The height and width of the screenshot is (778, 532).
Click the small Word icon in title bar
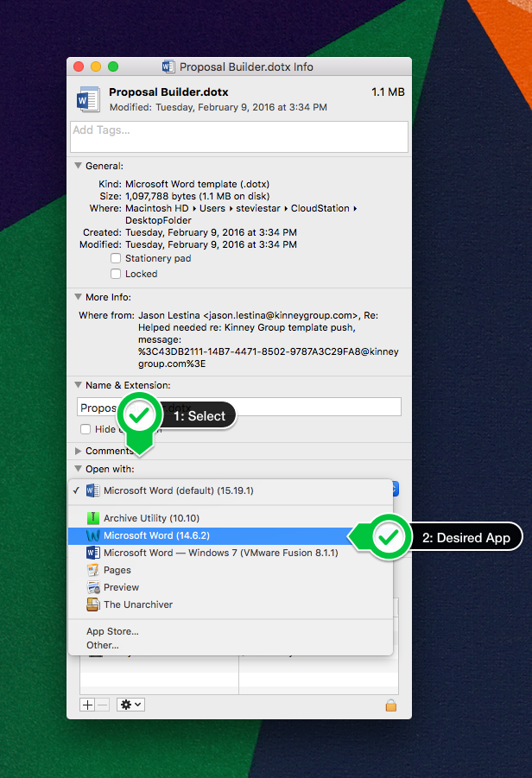(x=168, y=66)
